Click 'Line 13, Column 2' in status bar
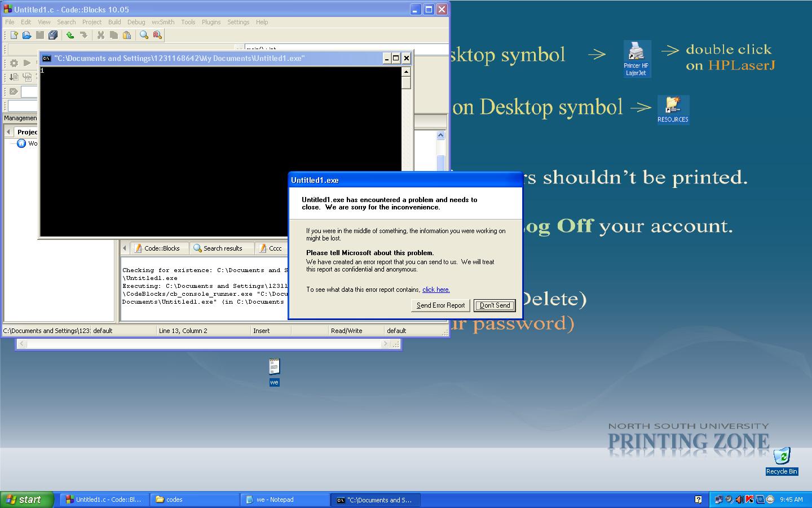 pos(183,331)
